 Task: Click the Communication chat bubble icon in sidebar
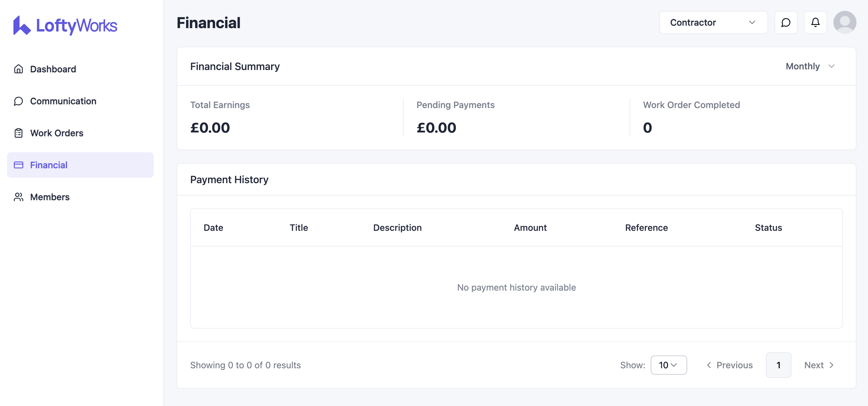(x=19, y=101)
